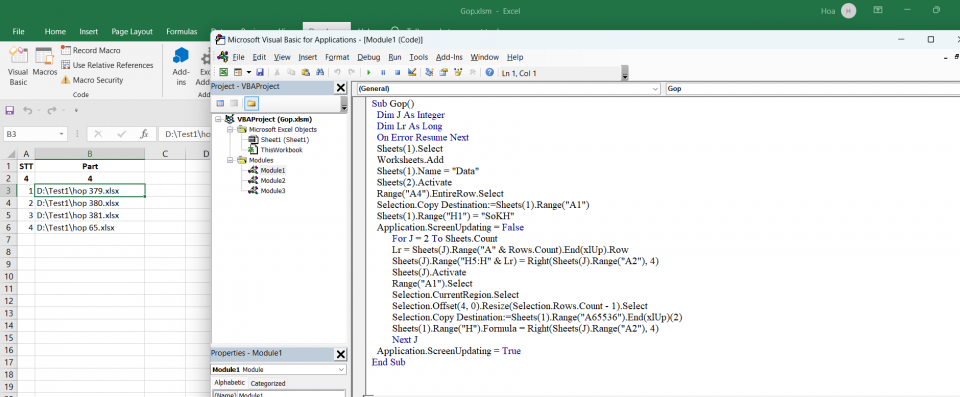The height and width of the screenshot is (397, 960).
Task: Click the Reset stop icon
Action: pyautogui.click(x=397, y=72)
